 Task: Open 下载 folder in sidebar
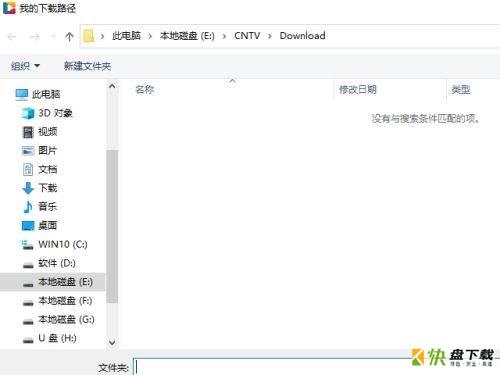click(40, 188)
